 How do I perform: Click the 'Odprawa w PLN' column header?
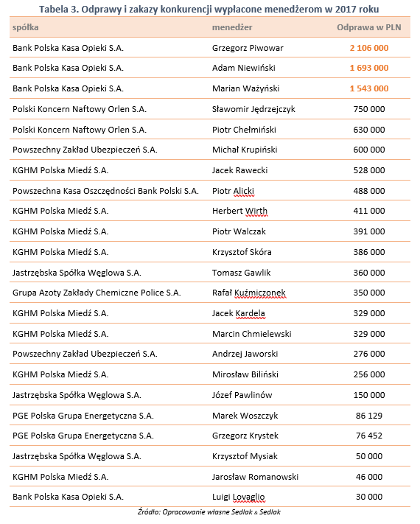[x=369, y=27]
